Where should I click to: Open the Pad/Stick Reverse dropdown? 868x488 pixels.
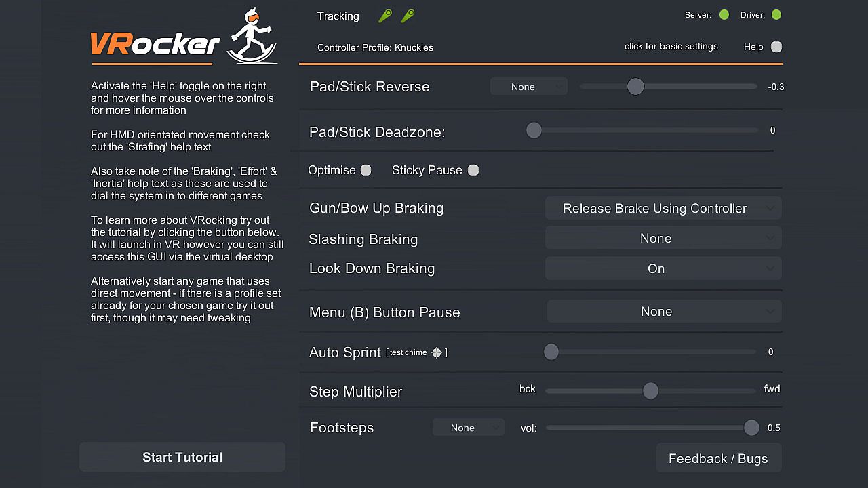coord(529,87)
